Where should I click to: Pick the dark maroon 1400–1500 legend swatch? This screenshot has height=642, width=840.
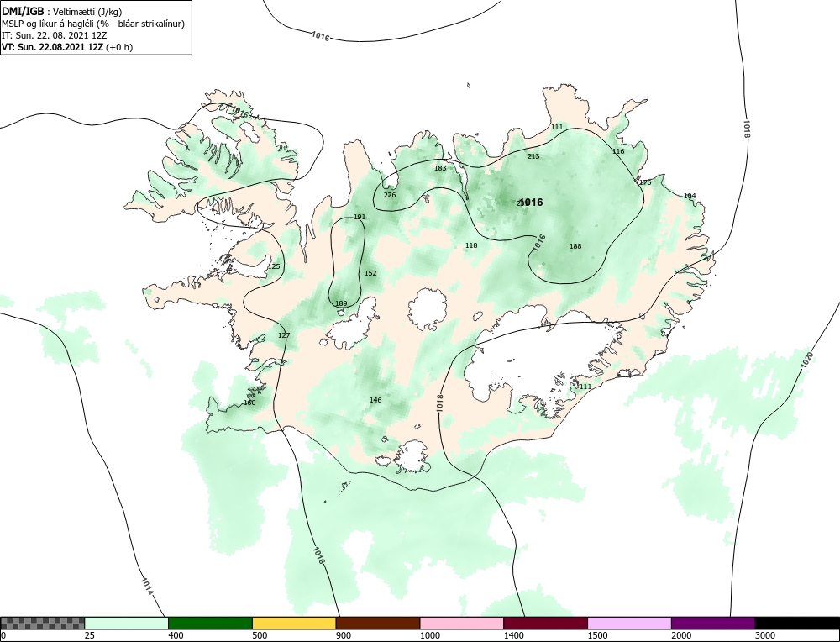(545, 623)
